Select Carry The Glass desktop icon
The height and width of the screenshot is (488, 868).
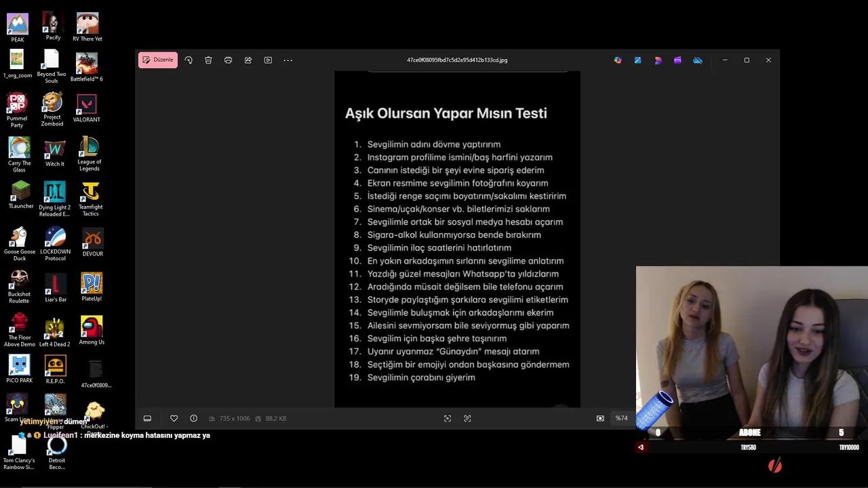point(19,155)
